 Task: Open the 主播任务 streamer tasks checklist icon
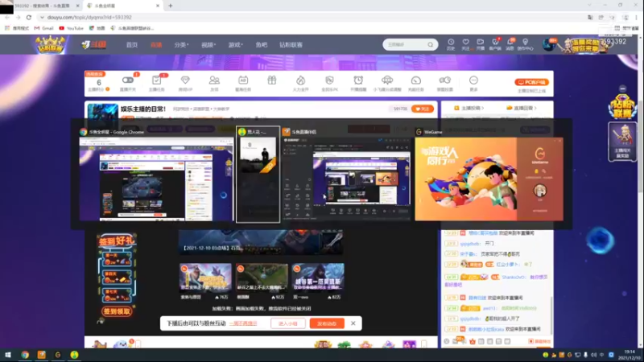tap(156, 80)
